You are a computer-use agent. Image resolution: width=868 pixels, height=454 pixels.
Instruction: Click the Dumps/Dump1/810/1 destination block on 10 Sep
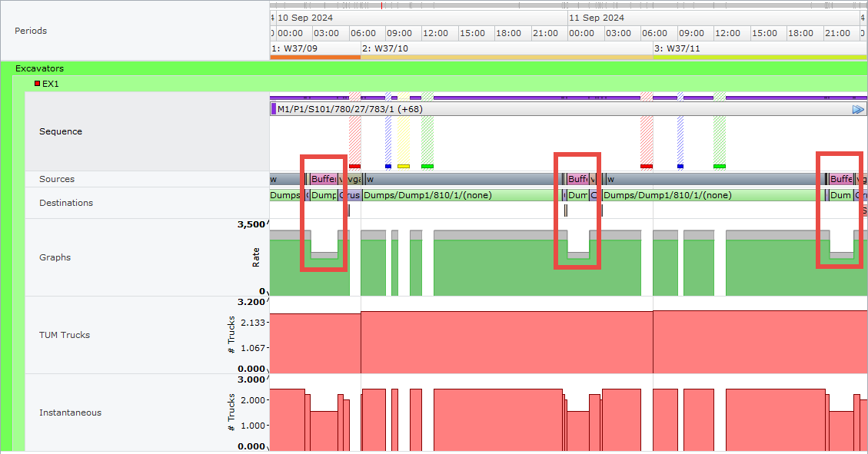(461, 195)
